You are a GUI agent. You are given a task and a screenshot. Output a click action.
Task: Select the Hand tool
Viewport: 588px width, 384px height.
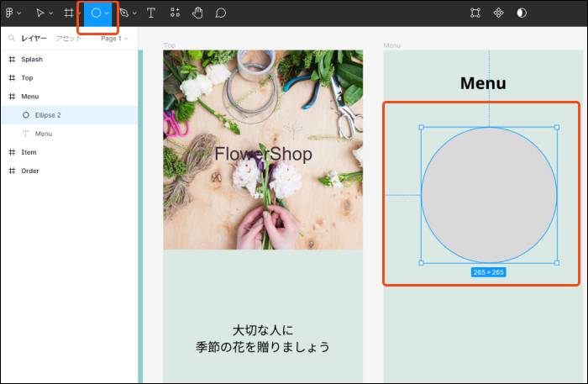[x=197, y=13]
